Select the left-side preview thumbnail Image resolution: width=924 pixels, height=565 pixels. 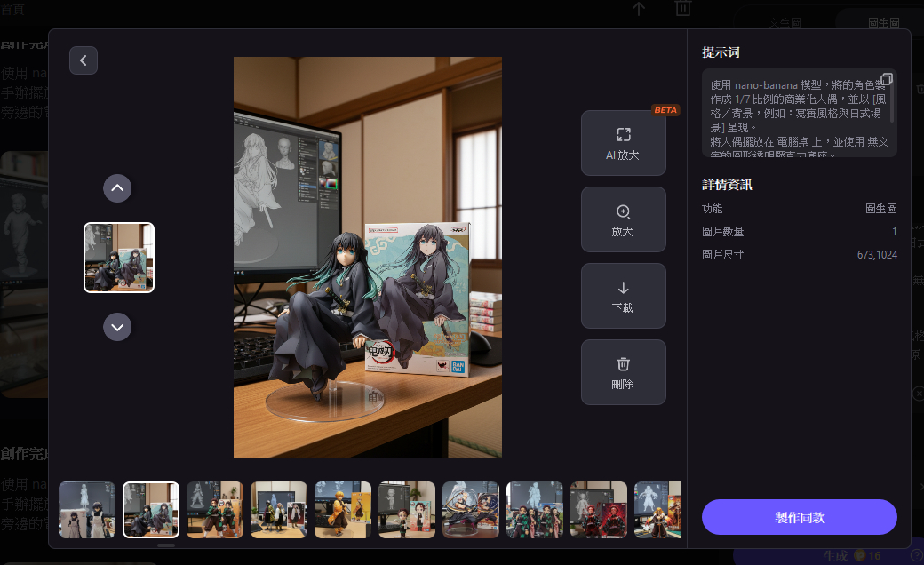[x=119, y=258]
